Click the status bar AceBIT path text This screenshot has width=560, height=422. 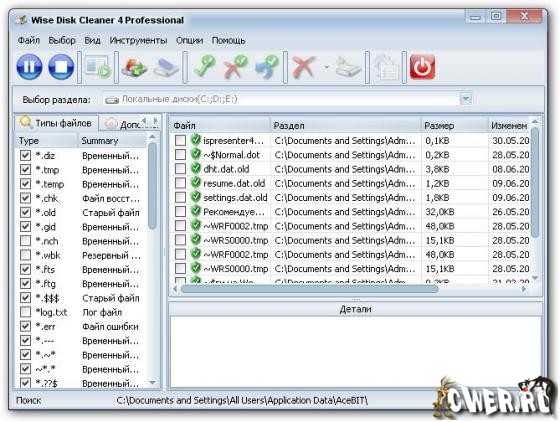point(242,400)
